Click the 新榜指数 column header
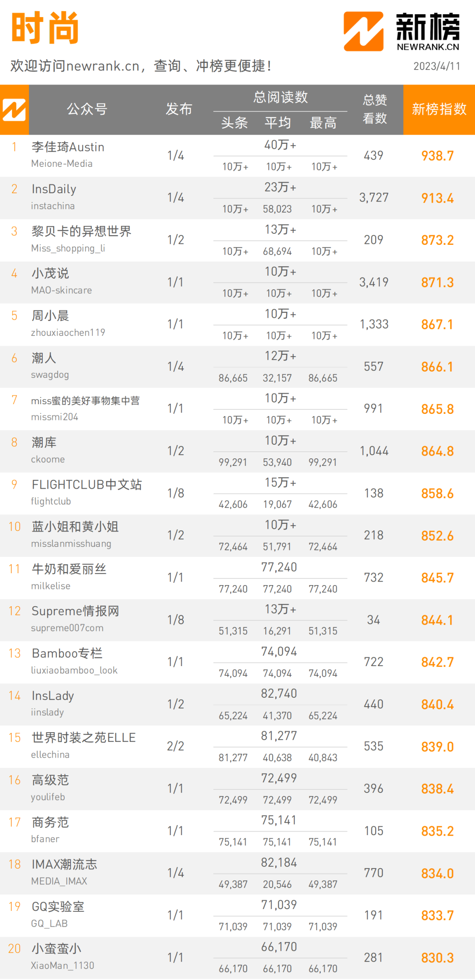The width and height of the screenshot is (475, 980). [439, 109]
